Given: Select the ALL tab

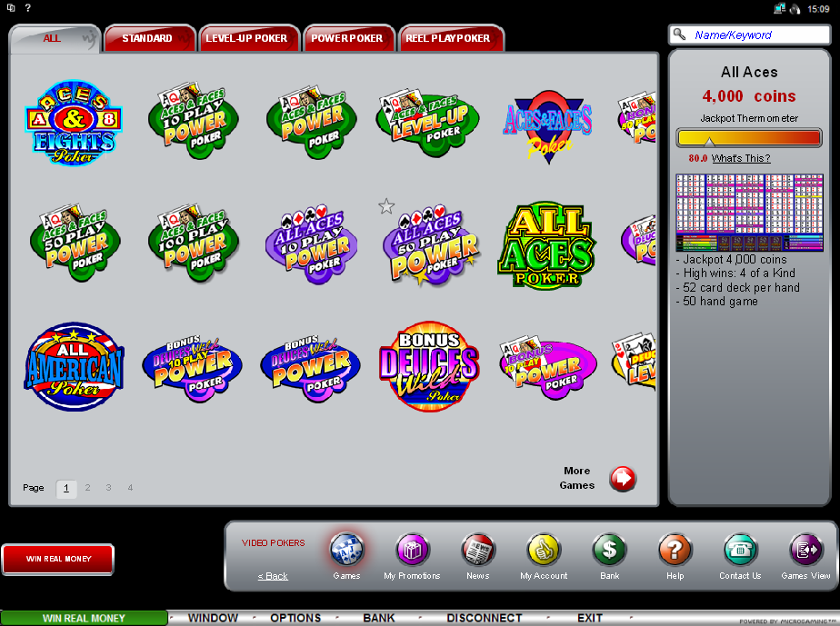Looking at the screenshot, I should point(55,38).
